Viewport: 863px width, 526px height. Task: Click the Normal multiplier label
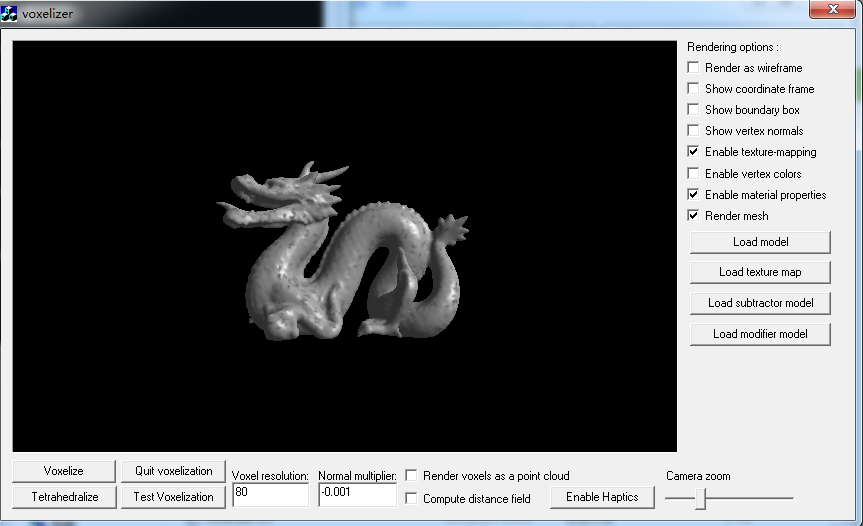(x=357, y=476)
